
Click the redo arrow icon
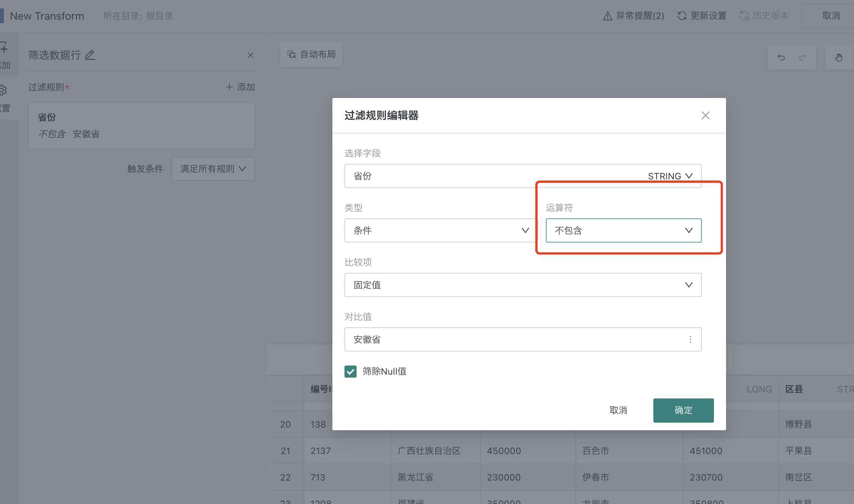802,58
